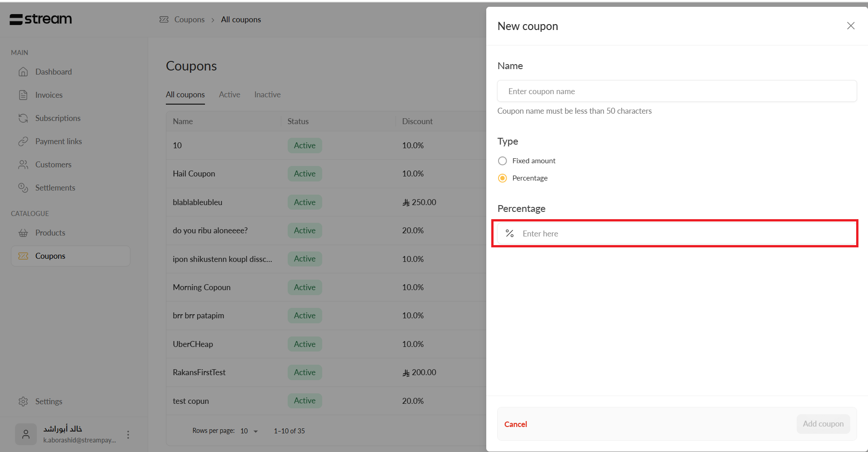Click the Invoices document icon
The image size is (868, 452).
(23, 95)
